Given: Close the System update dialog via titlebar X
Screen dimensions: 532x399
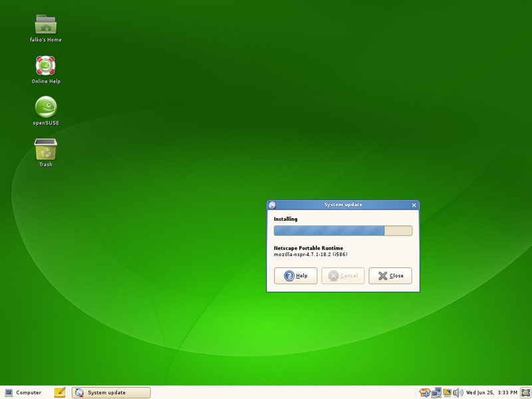Looking at the screenshot, I should click(414, 205).
